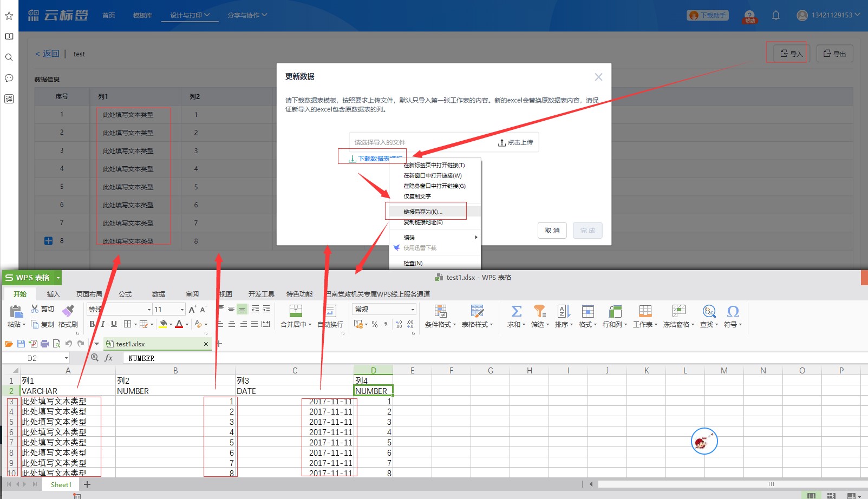868x499 pixels.
Task: Close the 更新数据 dialog
Action: point(598,77)
